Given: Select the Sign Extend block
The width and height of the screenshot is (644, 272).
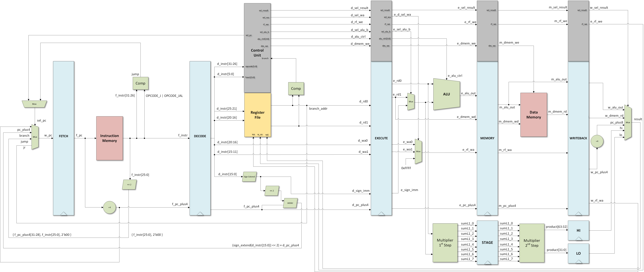Looking at the screenshot, I should point(249,177).
